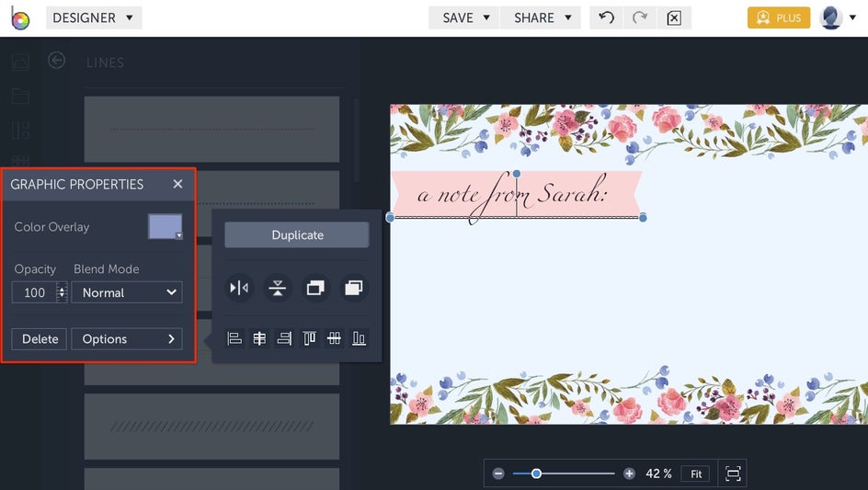868x490 pixels.
Task: Open the Blend Mode Normal dropdown
Action: pos(127,292)
